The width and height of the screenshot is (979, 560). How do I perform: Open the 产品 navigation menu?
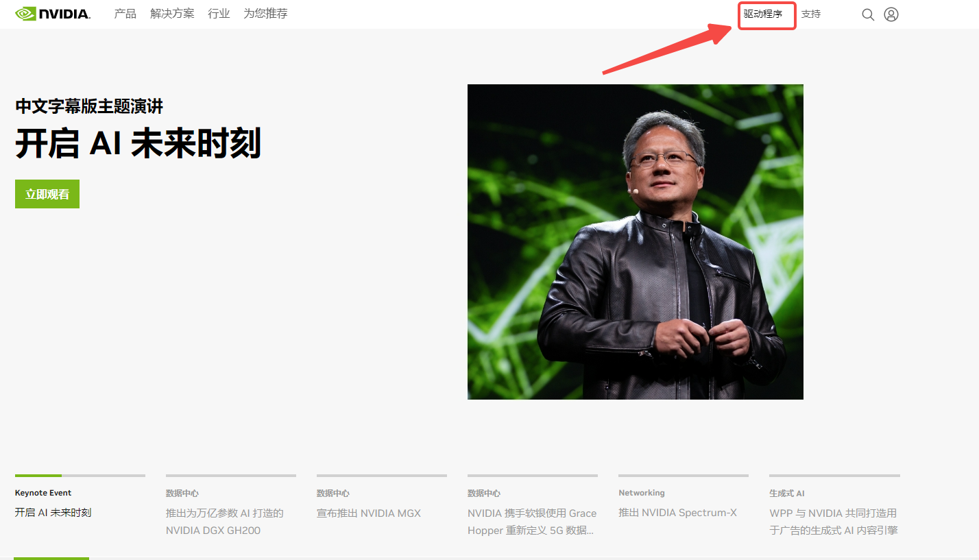tap(125, 14)
